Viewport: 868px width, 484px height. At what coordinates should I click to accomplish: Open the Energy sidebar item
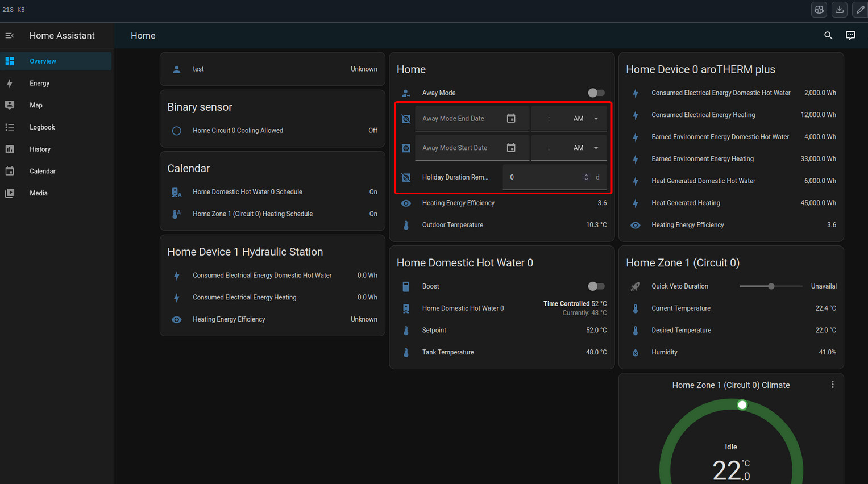coord(40,84)
